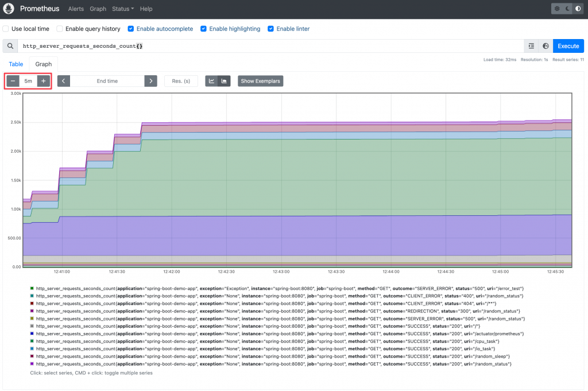Select SUCCESS 200 /random_status legend entry
The height and width of the screenshot is (391, 588).
pos(271,364)
